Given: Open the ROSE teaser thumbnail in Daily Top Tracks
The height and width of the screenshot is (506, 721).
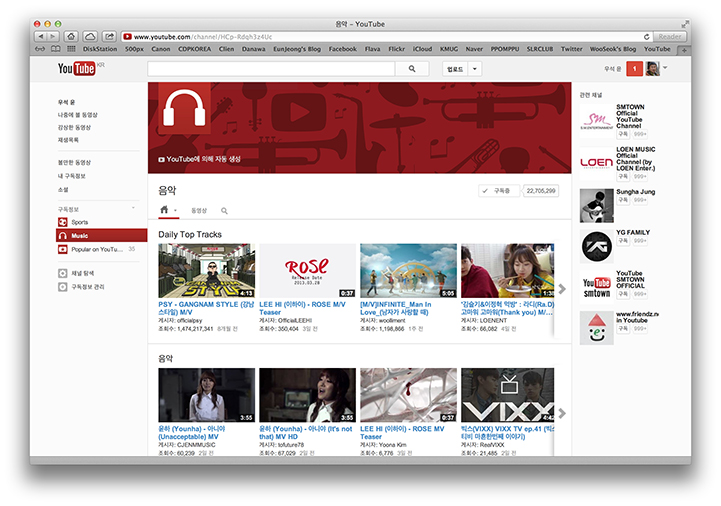Looking at the screenshot, I should click(307, 270).
